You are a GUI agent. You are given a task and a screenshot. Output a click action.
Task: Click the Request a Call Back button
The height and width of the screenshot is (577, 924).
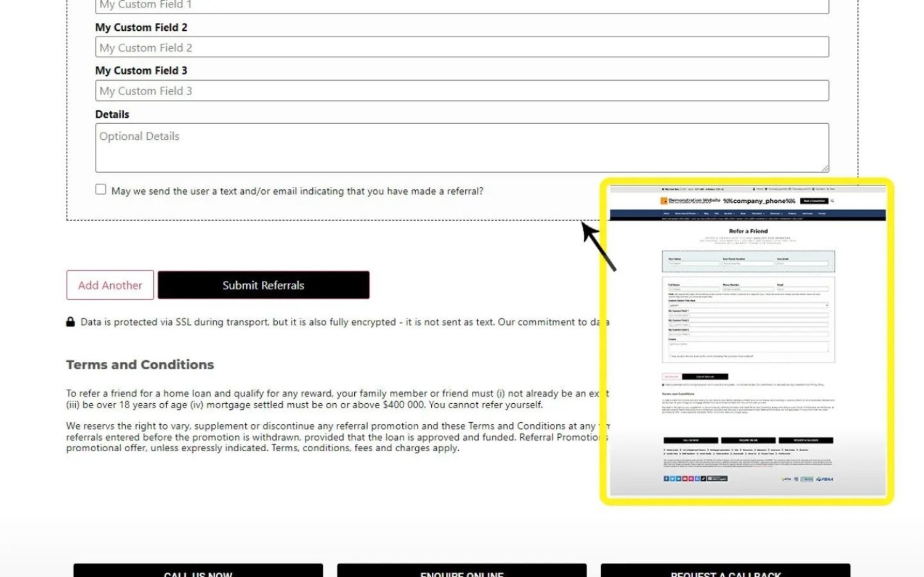tap(725, 571)
